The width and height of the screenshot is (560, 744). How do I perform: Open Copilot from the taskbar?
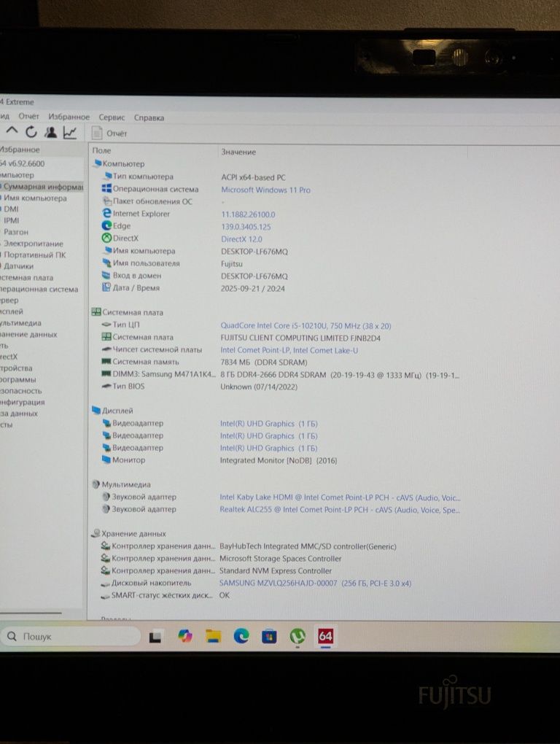click(185, 636)
